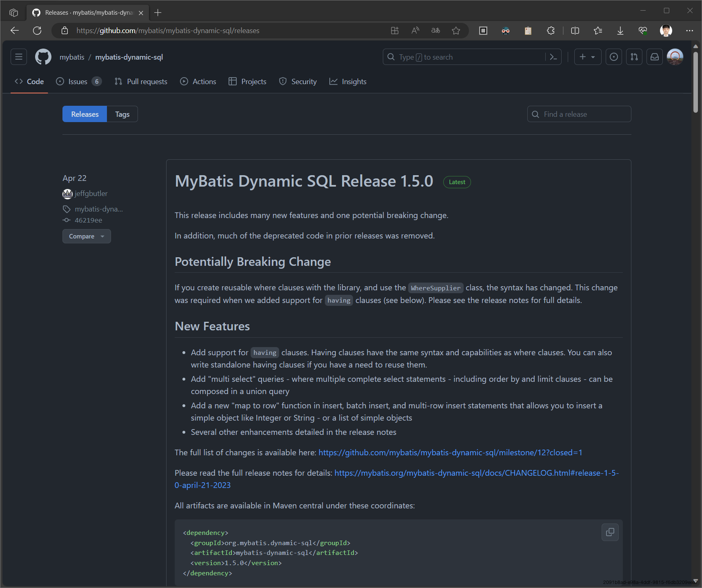
Task: Open the Pull requests tab
Action: (141, 82)
